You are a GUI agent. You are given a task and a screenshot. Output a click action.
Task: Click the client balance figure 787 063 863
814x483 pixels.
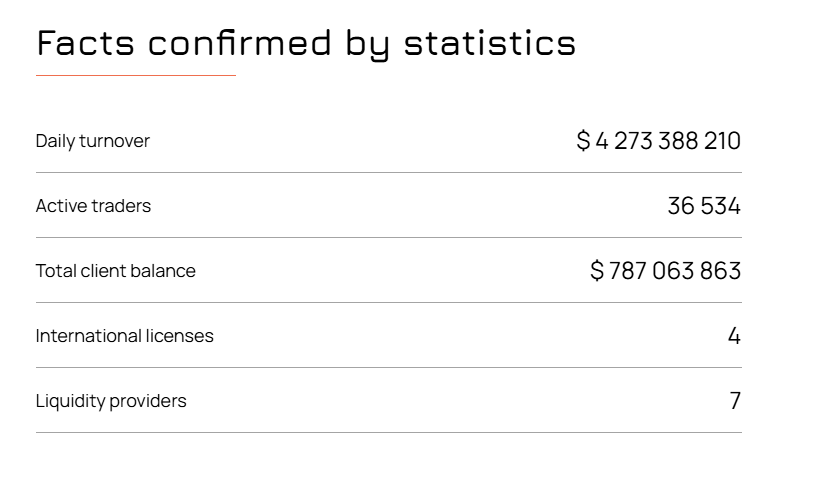(x=675, y=271)
